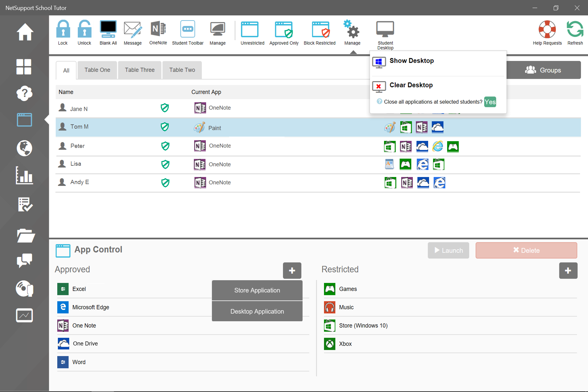Toggle Andy E's green shield status icon
The width and height of the screenshot is (588, 392).
[165, 183]
